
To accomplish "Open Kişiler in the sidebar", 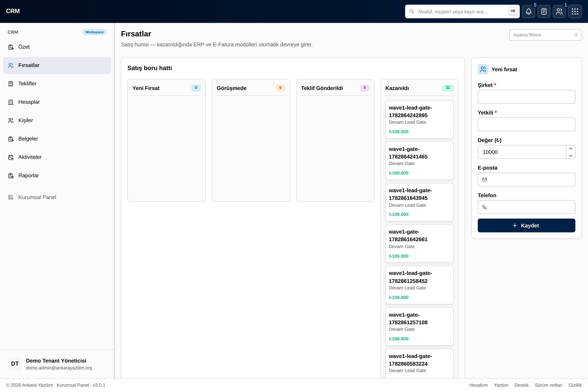I will (x=57, y=121).
